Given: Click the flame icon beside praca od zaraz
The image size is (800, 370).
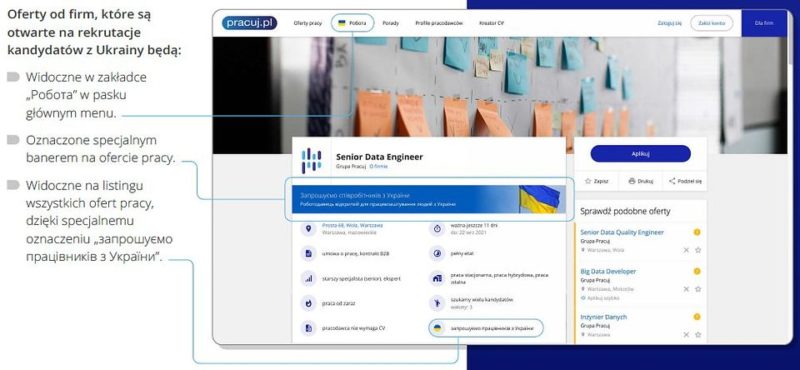Looking at the screenshot, I should click(x=308, y=304).
